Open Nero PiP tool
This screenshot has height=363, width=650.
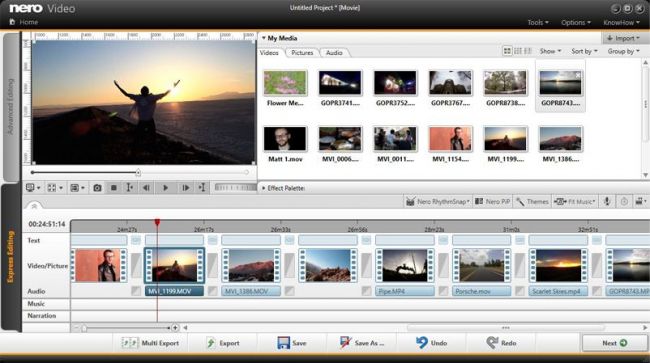(492, 201)
